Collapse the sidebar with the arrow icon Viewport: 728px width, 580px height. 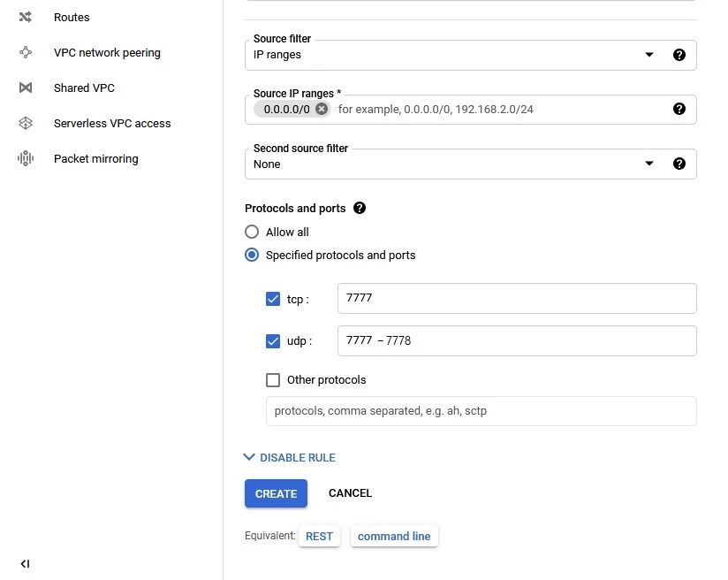click(25, 564)
